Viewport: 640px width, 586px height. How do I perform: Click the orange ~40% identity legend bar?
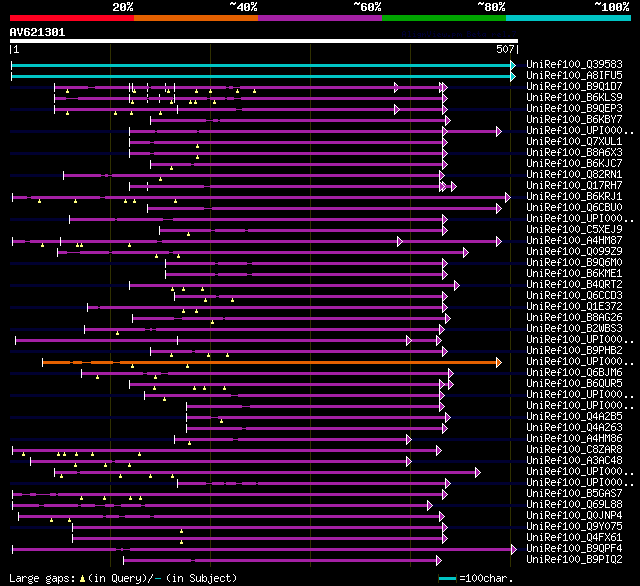(x=196, y=18)
